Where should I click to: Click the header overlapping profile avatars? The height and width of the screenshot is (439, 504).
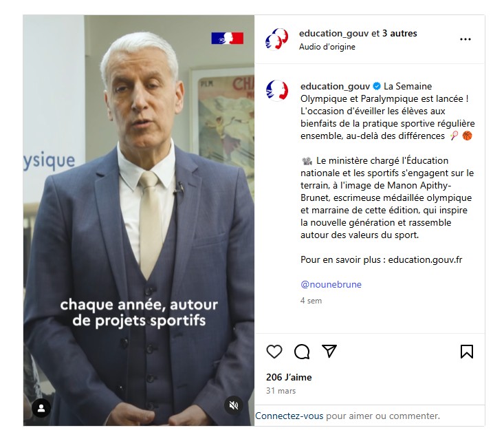click(276, 39)
